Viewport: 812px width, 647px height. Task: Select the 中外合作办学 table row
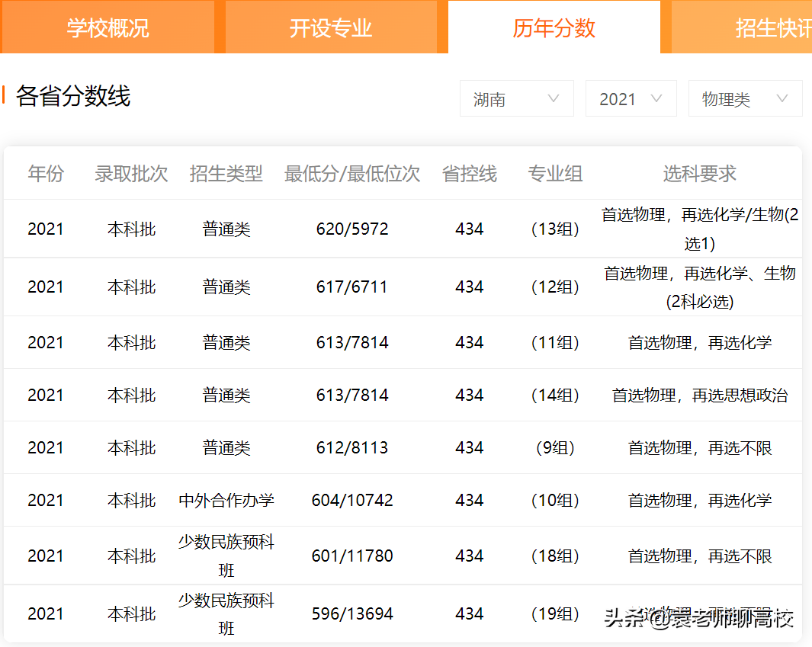coord(226,500)
